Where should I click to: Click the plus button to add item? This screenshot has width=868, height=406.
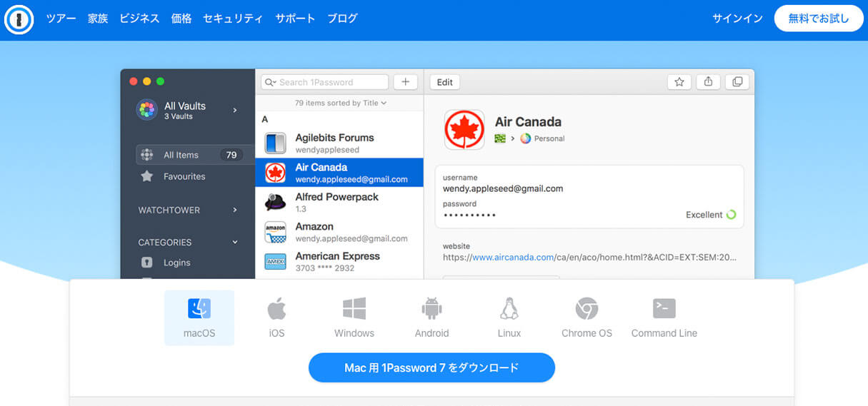click(405, 82)
